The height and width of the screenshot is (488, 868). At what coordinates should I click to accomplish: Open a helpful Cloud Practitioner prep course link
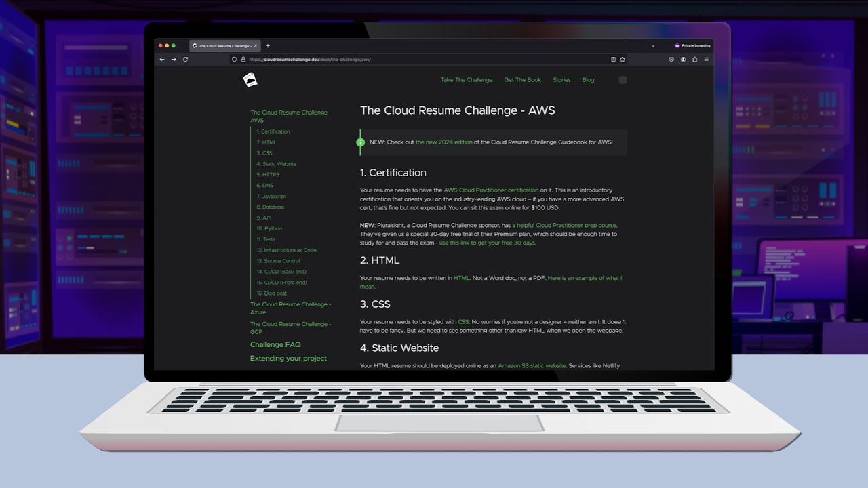coord(564,225)
